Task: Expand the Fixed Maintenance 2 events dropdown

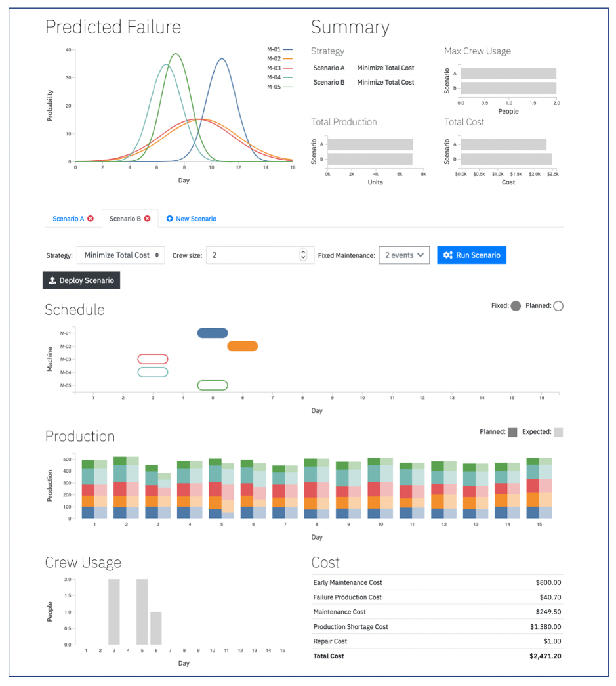Action: (x=404, y=255)
